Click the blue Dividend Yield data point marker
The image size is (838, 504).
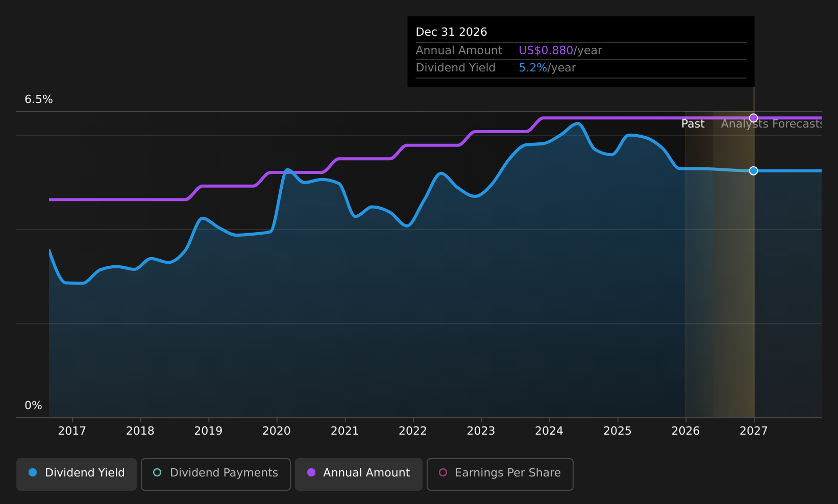click(753, 170)
